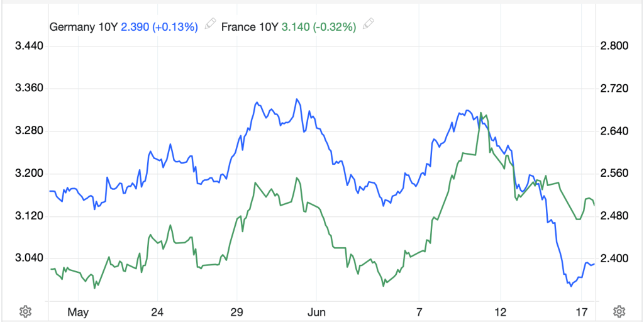Edit the France 10Y series with pencil icon
The height and width of the screenshot is (322, 644).
click(369, 25)
